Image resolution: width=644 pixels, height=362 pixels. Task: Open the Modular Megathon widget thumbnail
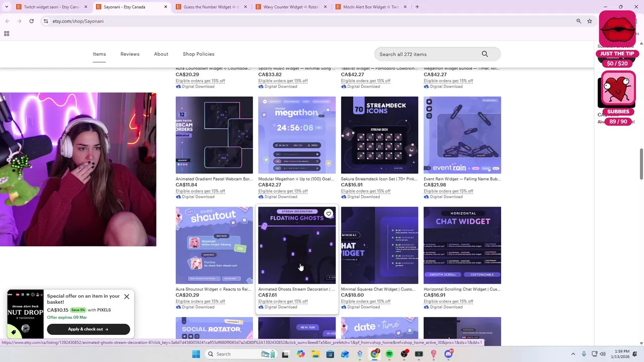pyautogui.click(x=297, y=135)
